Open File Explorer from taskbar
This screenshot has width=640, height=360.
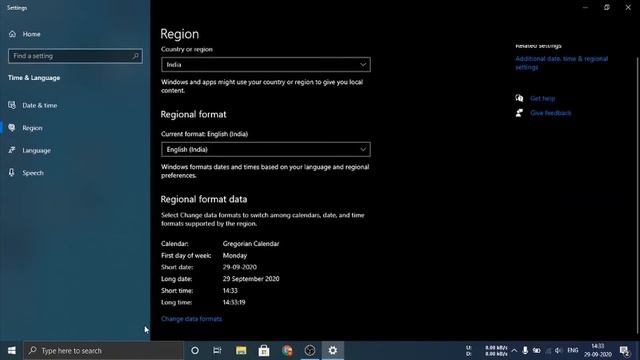tap(241, 351)
